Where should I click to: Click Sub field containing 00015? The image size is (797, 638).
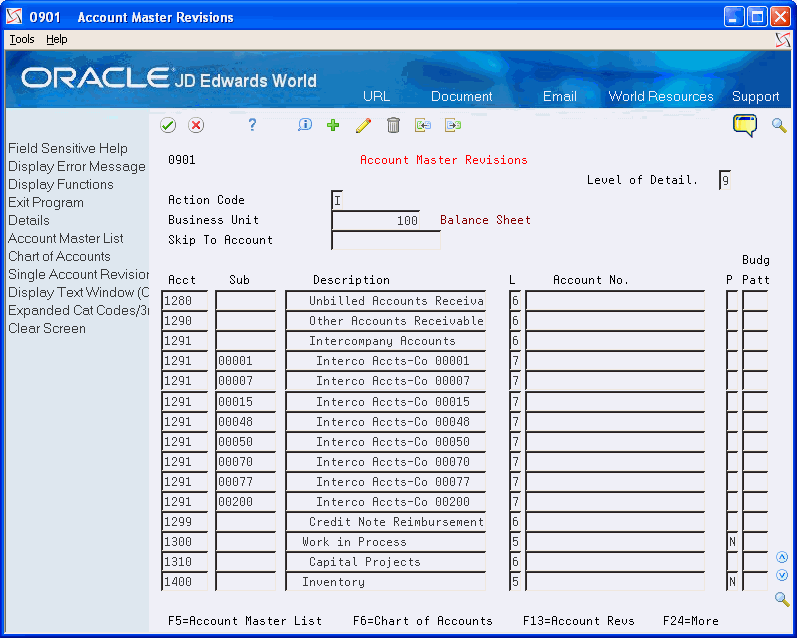tap(246, 402)
